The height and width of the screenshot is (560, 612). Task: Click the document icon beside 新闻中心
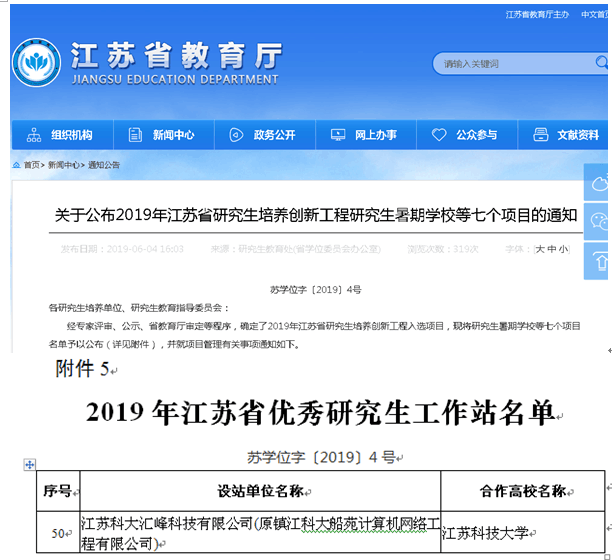(x=135, y=135)
